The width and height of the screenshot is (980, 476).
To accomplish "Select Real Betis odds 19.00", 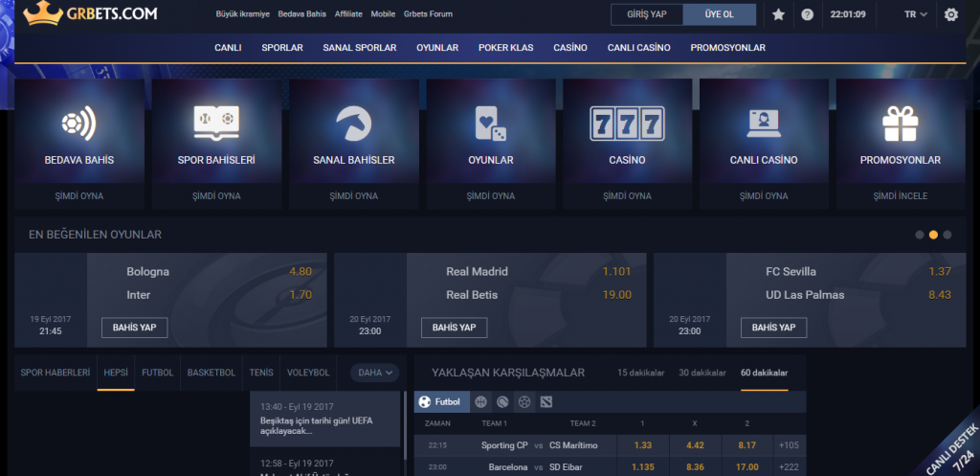I will tap(617, 295).
